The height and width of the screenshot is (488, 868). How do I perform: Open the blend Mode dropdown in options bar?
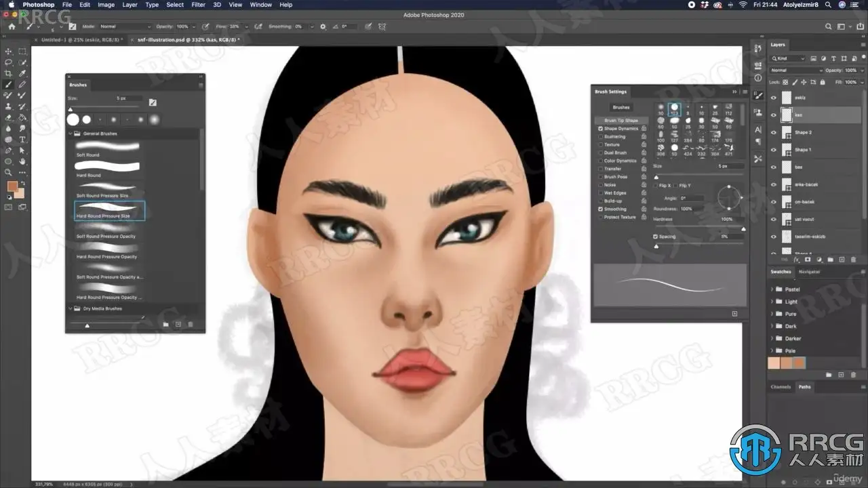(x=125, y=26)
